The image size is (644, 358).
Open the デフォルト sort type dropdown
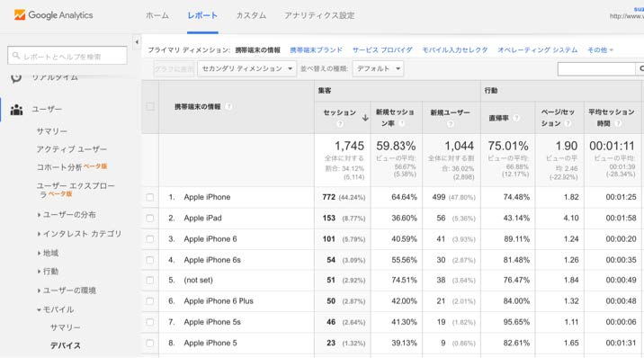click(x=378, y=68)
